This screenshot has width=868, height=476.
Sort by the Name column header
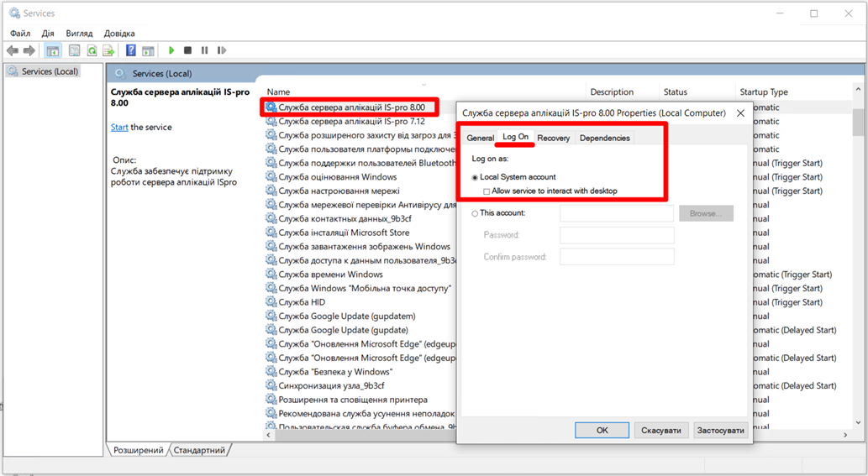coord(278,92)
